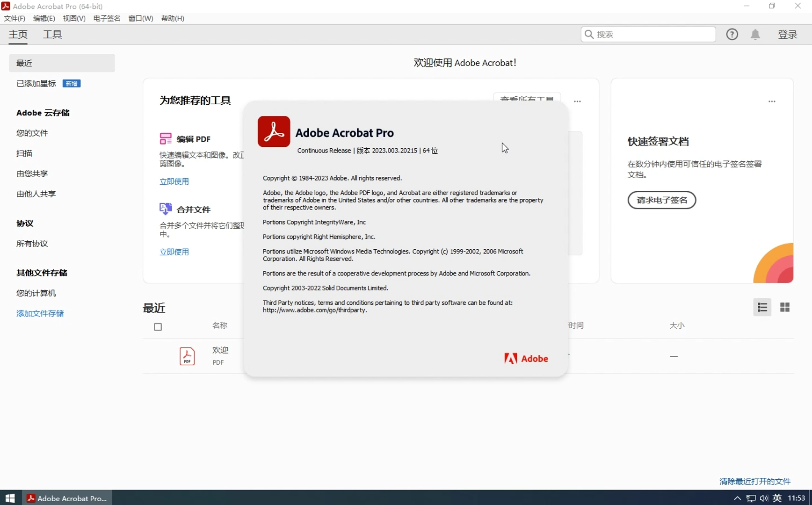Click the 欢迎 file name in recent list
Viewport: 812px width, 505px height.
(x=220, y=350)
